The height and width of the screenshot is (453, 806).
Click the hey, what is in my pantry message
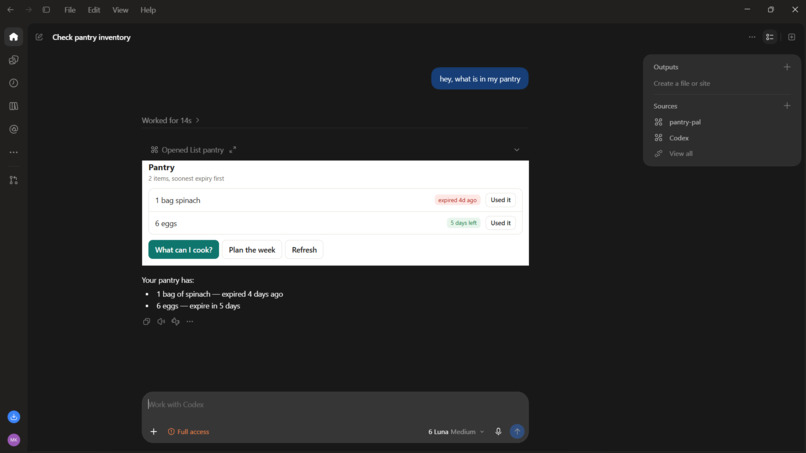480,79
